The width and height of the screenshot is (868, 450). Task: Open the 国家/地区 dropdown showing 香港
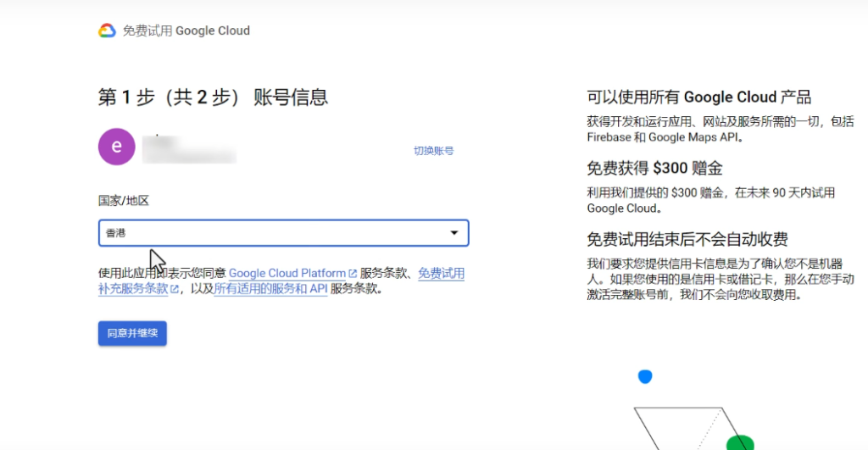[283, 233]
